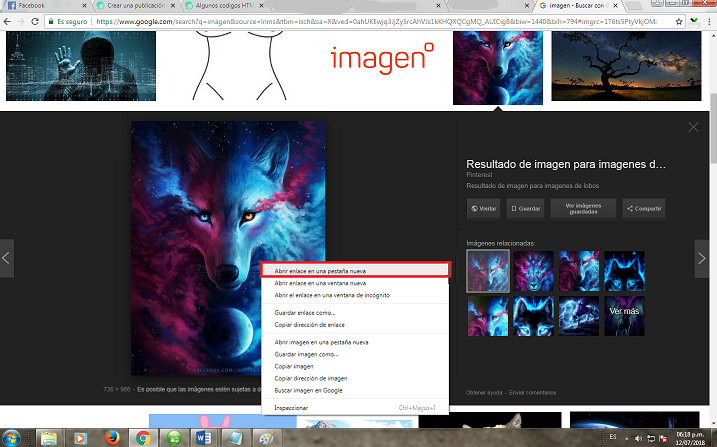This screenshot has width=717, height=447.
Task: Open a new tab with the new tab button
Action: tap(634, 6)
